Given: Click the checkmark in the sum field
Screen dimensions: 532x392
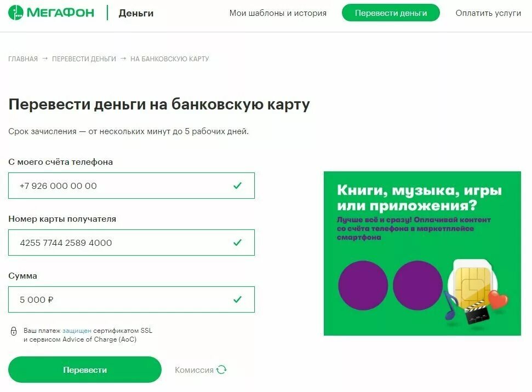Looking at the screenshot, I should [237, 299].
